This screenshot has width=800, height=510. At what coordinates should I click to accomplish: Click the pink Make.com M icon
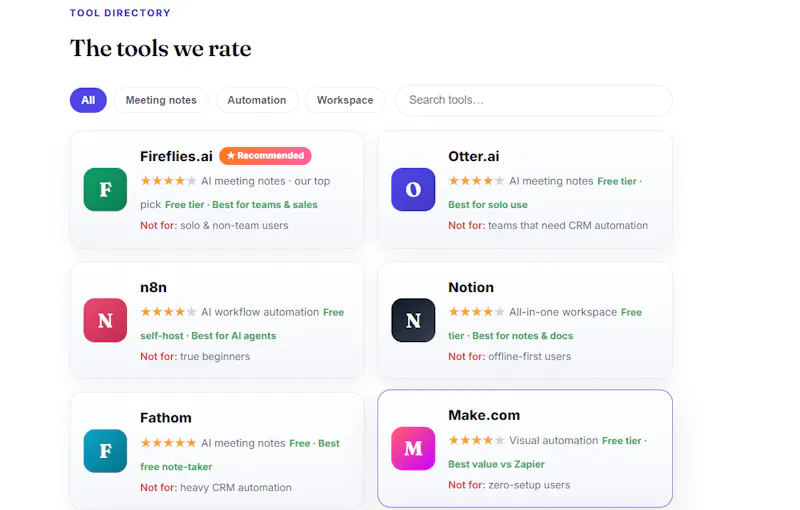tap(413, 448)
